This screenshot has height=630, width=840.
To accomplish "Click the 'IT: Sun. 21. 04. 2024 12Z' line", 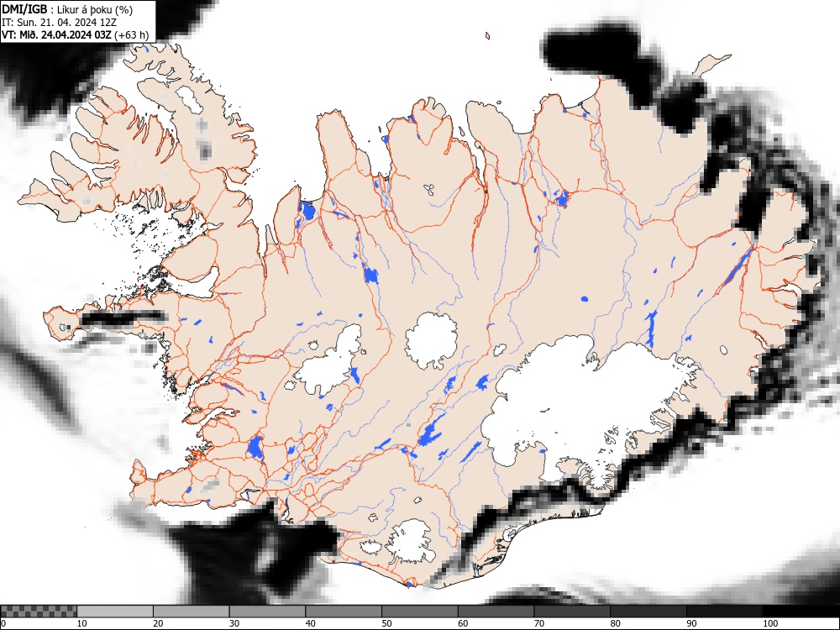I will (x=60, y=23).
